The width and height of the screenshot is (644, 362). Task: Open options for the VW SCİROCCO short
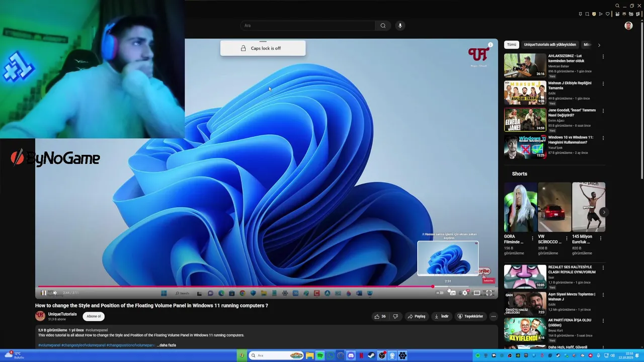567,238
